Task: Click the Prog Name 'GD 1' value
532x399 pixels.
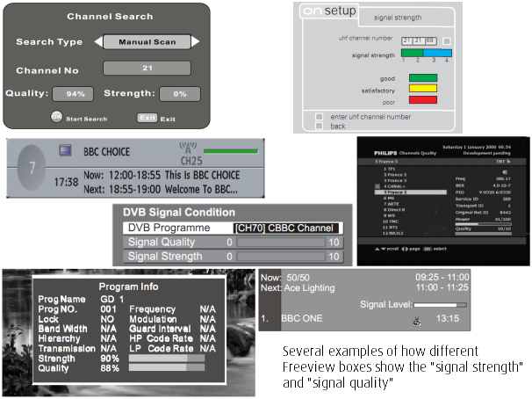Action: (x=112, y=299)
